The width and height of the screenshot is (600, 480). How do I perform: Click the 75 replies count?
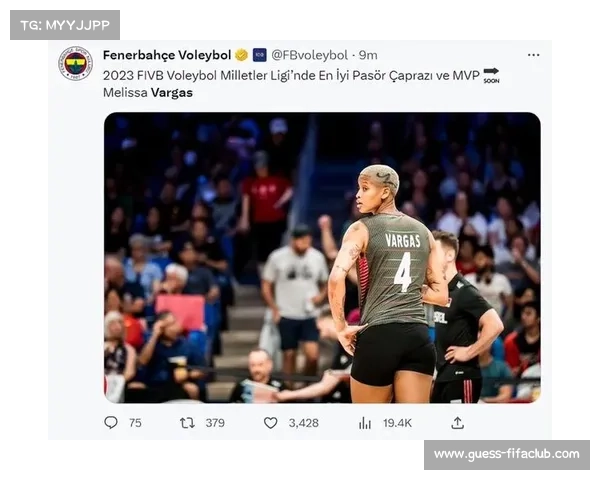[x=135, y=423]
